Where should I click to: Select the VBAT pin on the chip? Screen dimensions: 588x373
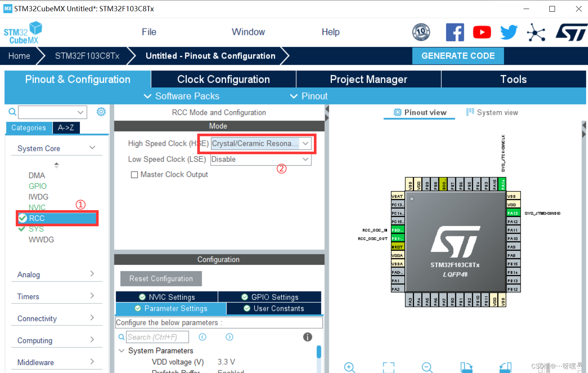[397, 196]
